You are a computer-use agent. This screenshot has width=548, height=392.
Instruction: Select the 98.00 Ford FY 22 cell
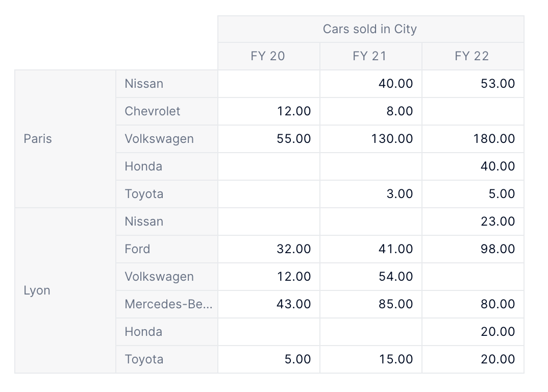pos(472,249)
